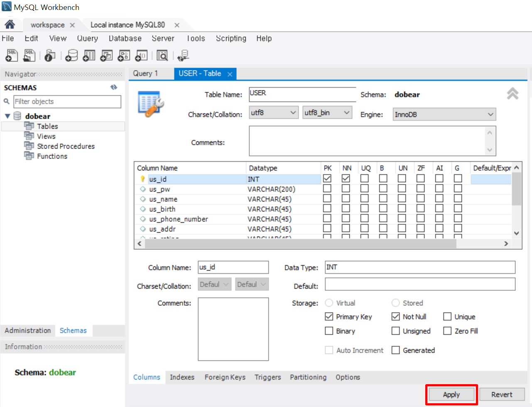Toggle the PK checkbox for us_id row
532x407 pixels.
click(x=327, y=178)
